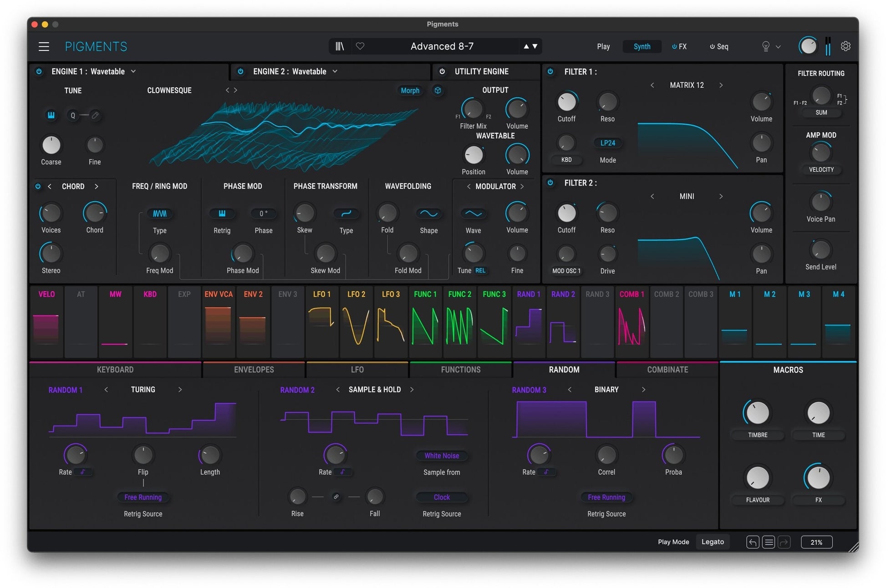Image resolution: width=886 pixels, height=588 pixels.
Task: Click the wavetable 3D view cube icon
Action: [x=438, y=91]
